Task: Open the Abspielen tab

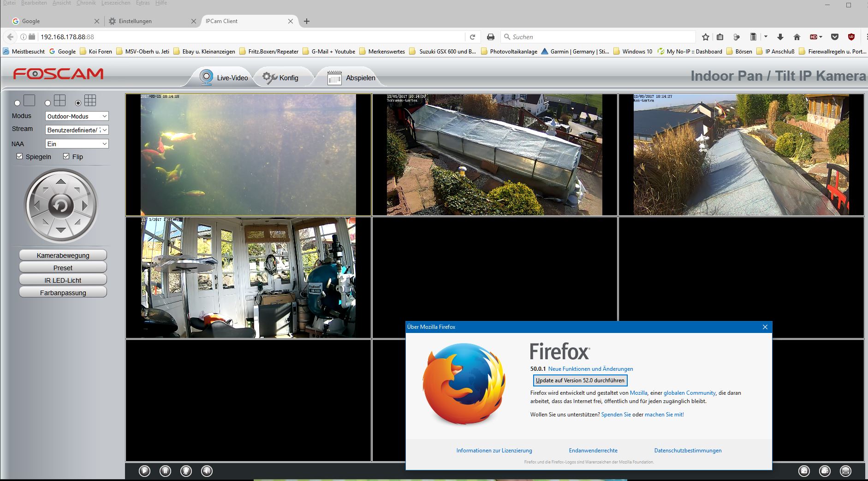Action: [351, 78]
